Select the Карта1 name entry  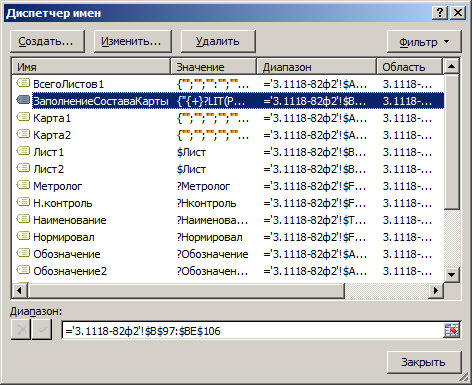(52, 118)
